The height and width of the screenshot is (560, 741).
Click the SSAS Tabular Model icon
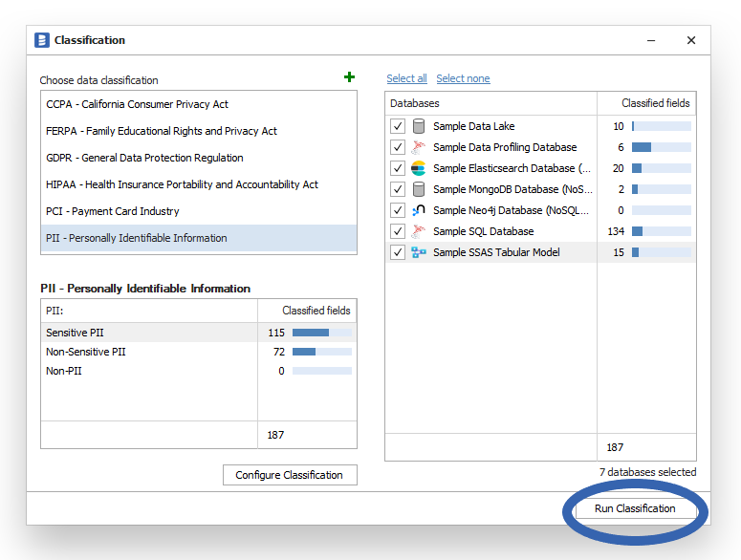tap(418, 252)
